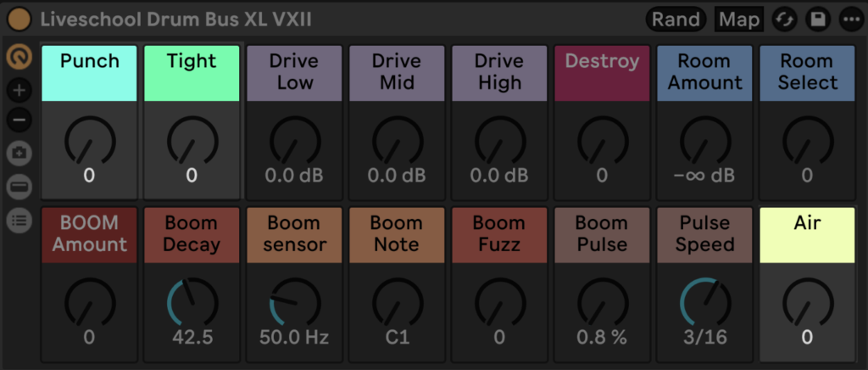Click the macro variations camera icon

pyautogui.click(x=19, y=154)
